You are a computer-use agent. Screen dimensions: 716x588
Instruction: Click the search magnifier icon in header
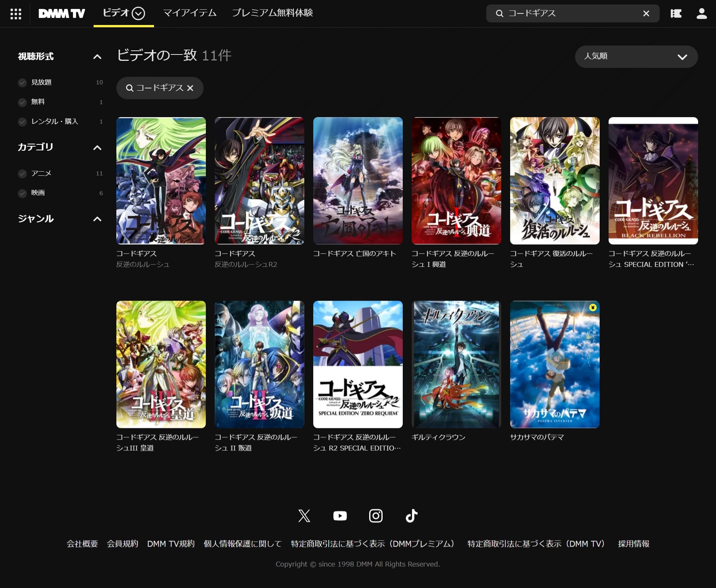coord(499,13)
